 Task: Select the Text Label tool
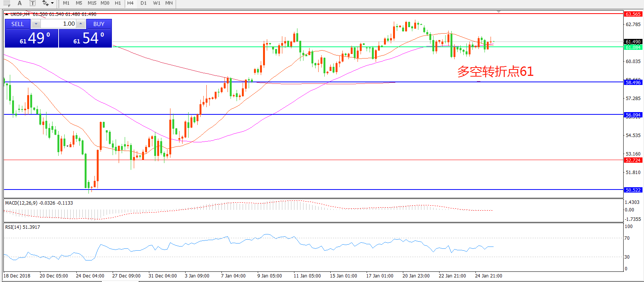pyautogui.click(x=33, y=3)
